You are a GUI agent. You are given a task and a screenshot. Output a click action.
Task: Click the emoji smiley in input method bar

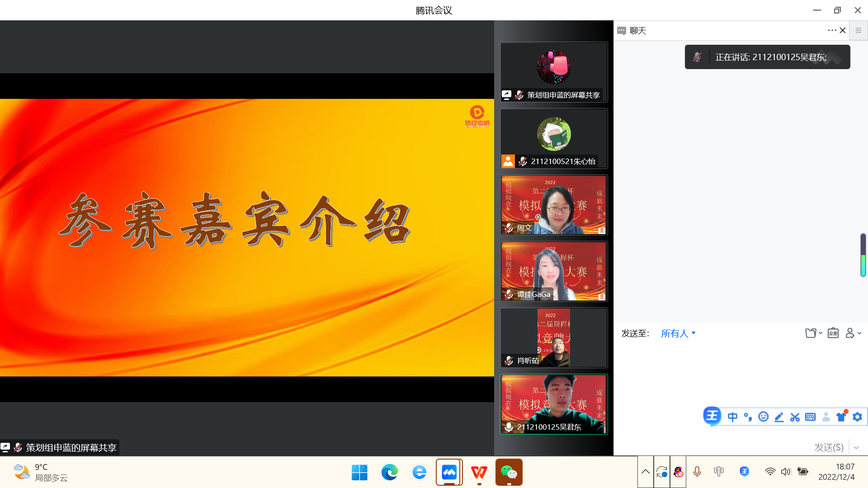[x=763, y=417]
